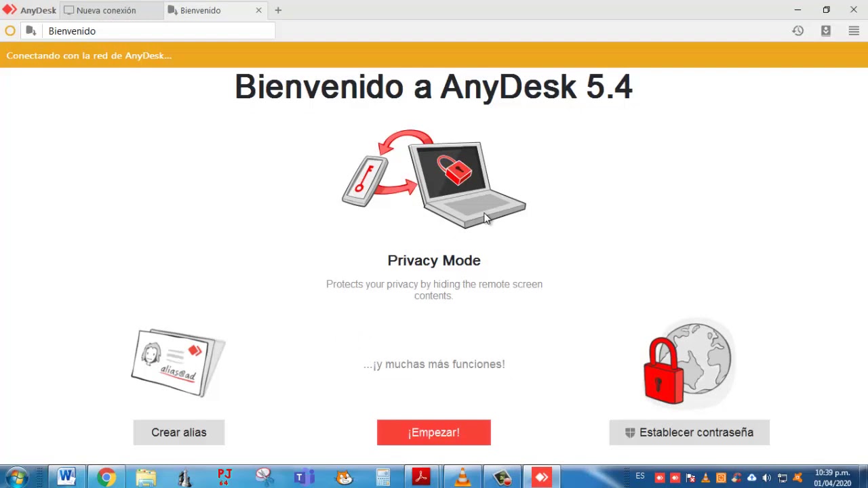Viewport: 868px width, 488px height.
Task: Click the network tray icon
Action: tap(783, 478)
